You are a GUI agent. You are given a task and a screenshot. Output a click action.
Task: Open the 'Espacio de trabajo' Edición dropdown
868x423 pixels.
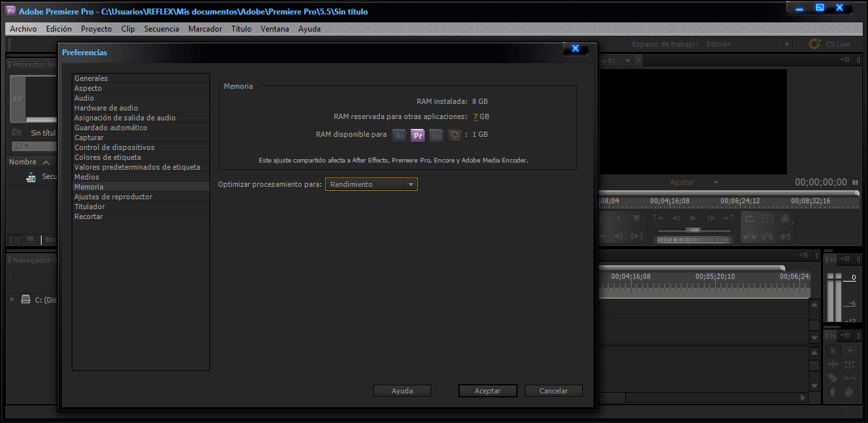[747, 44]
